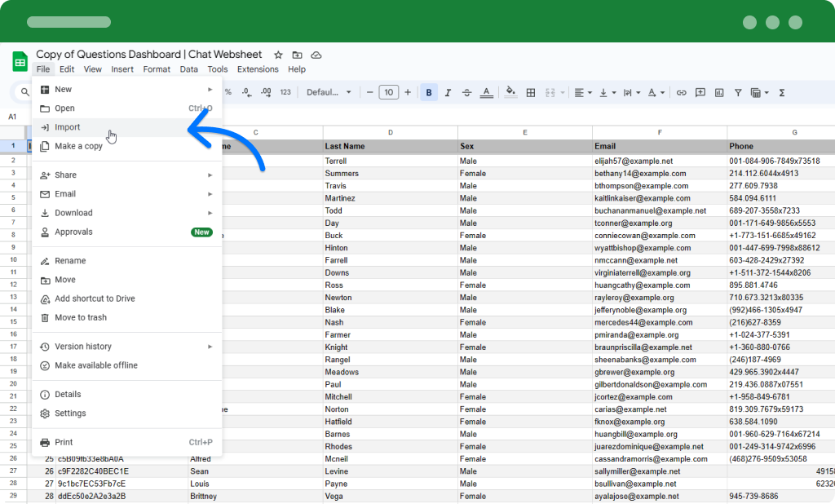
Task: Open the fill color menu
Action: 509,92
